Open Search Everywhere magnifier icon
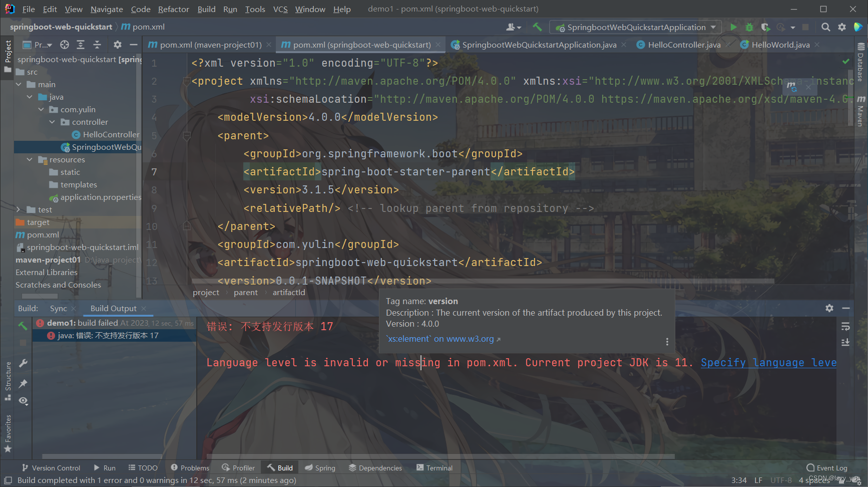 coord(826,27)
